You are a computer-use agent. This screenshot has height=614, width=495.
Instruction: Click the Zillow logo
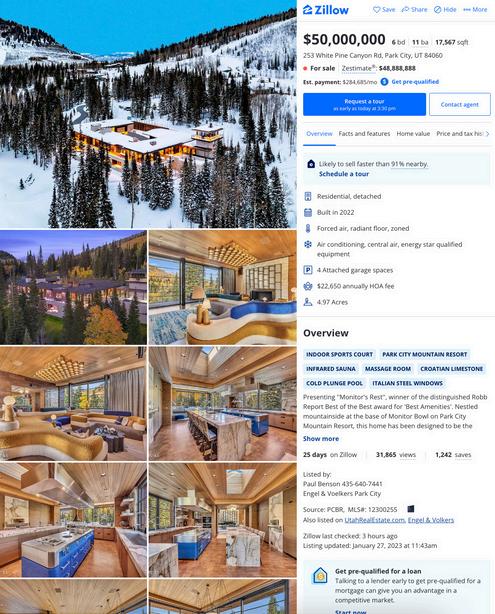pyautogui.click(x=325, y=10)
